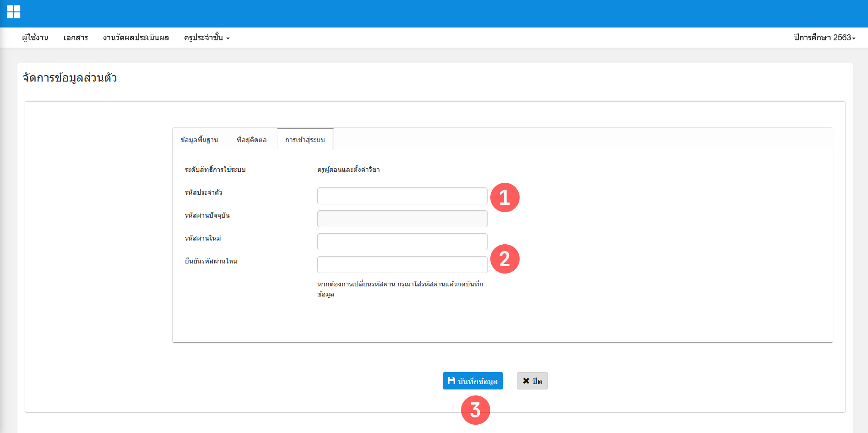
Task: Select the การเข้าสู่ระบบ tab
Action: pyautogui.click(x=305, y=139)
